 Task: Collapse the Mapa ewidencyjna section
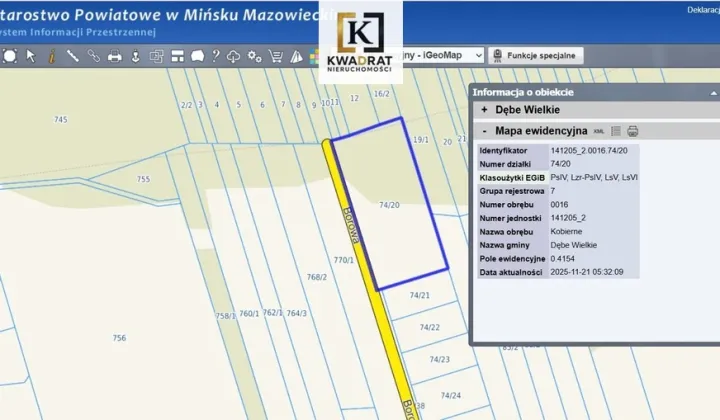[484, 131]
